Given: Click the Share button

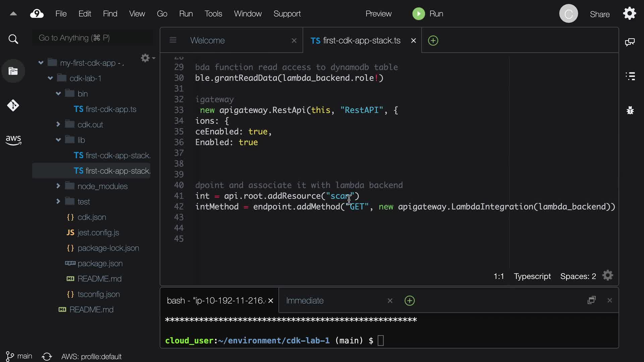Looking at the screenshot, I should (x=600, y=14).
